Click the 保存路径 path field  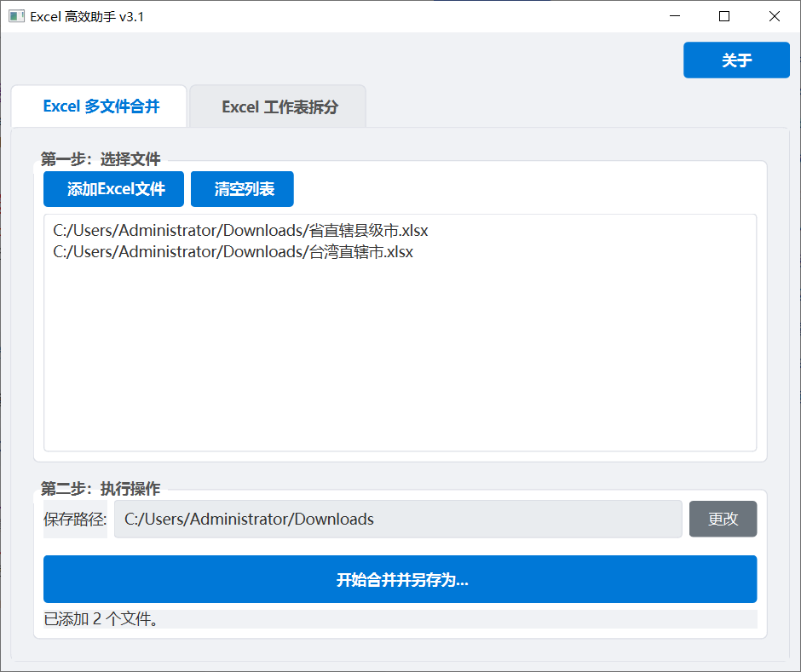tap(398, 519)
